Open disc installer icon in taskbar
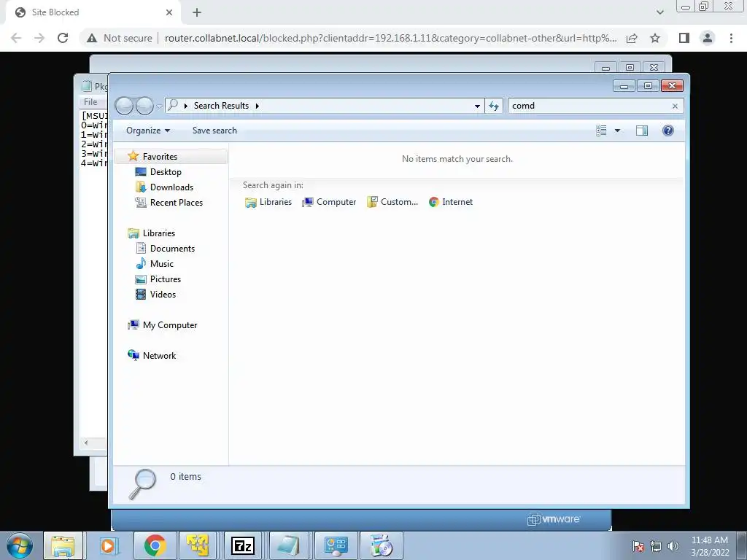Image resolution: width=747 pixels, height=560 pixels. [x=381, y=545]
